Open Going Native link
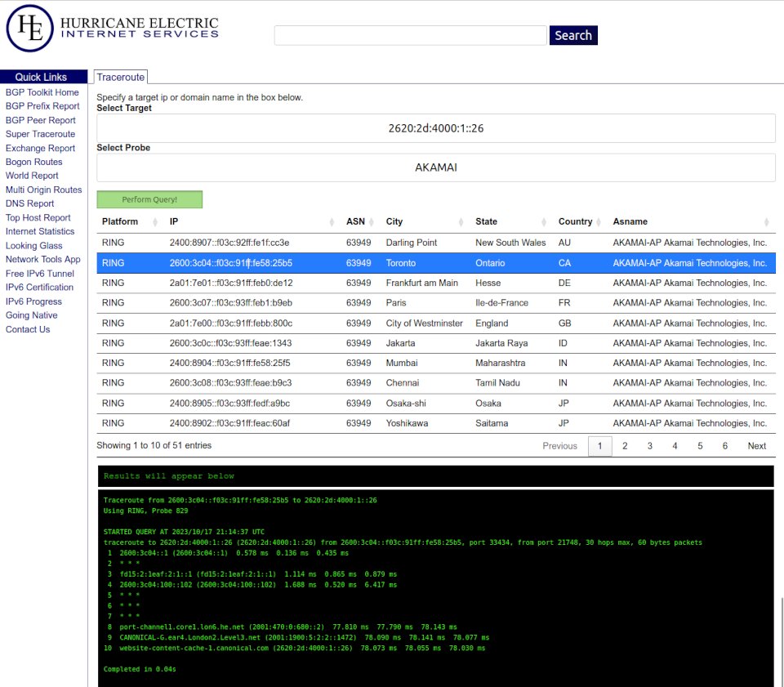This screenshot has height=687, width=784. pos(32,315)
